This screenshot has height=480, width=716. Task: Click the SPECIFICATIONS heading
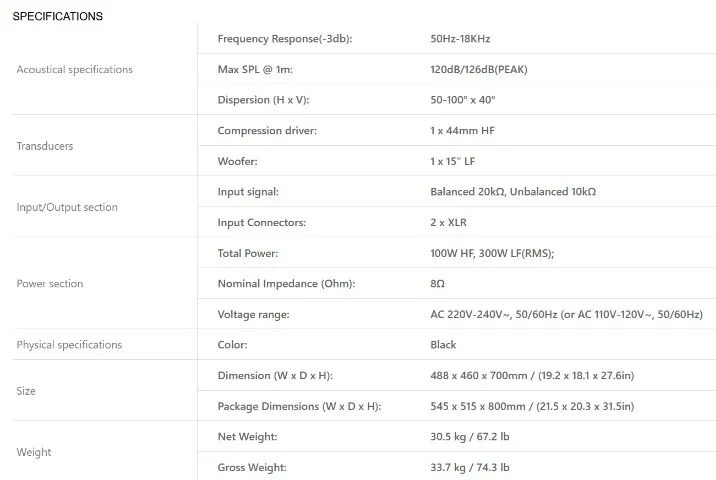coord(58,16)
